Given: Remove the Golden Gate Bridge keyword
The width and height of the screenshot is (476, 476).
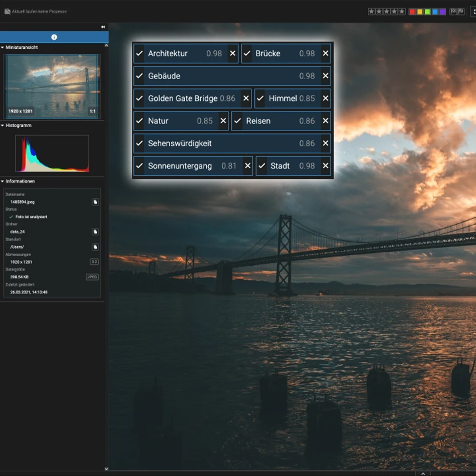Looking at the screenshot, I should pos(246,98).
